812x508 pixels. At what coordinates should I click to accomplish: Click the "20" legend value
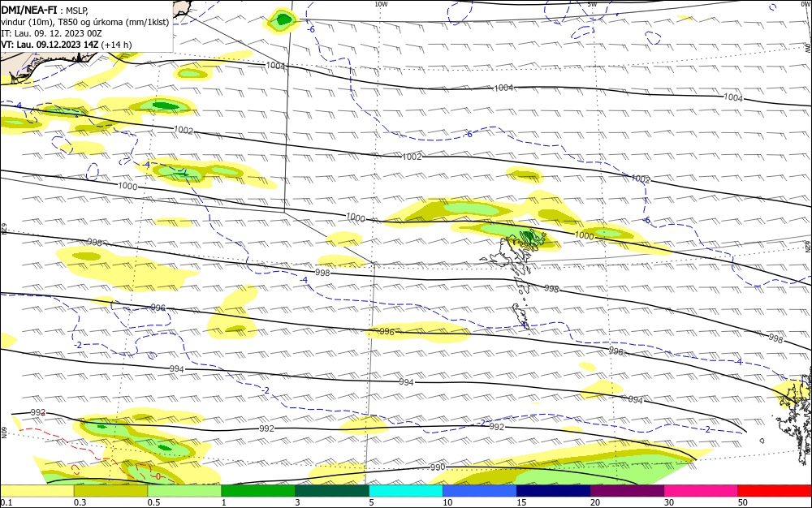pyautogui.click(x=595, y=502)
